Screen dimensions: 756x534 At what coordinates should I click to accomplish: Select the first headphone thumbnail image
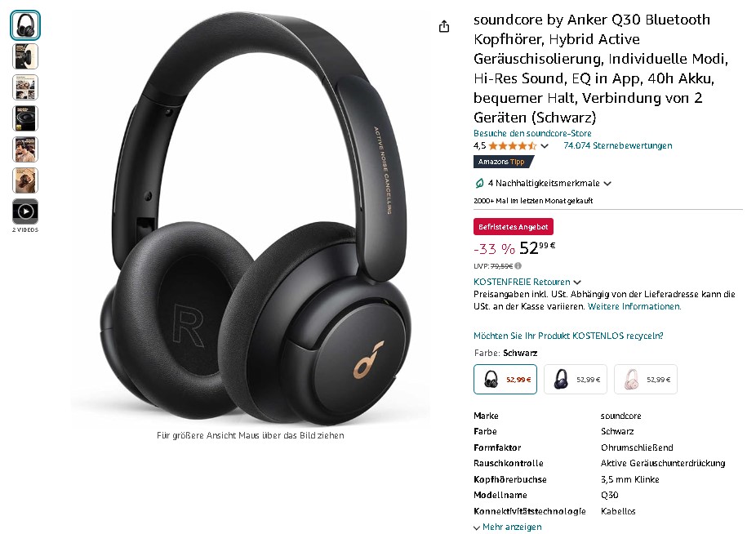(25, 25)
